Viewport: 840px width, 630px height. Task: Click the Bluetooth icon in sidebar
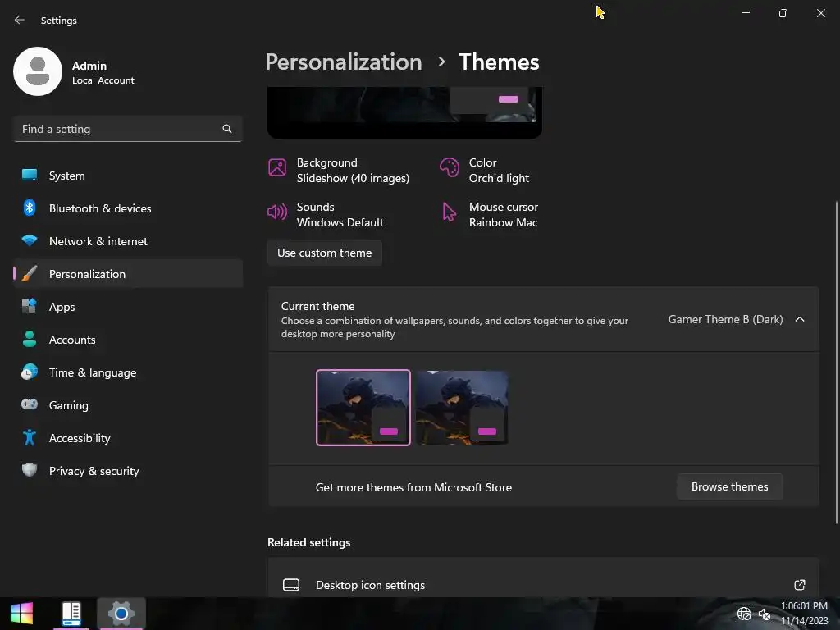pos(30,208)
